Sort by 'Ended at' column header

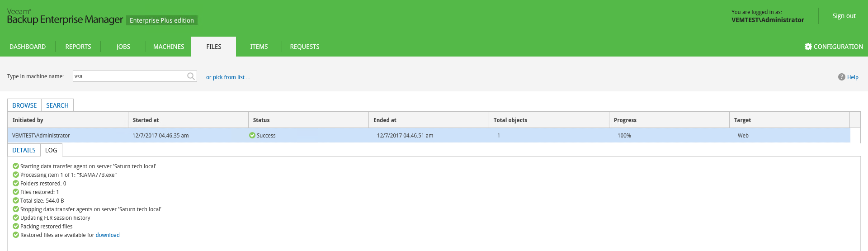coord(429,120)
